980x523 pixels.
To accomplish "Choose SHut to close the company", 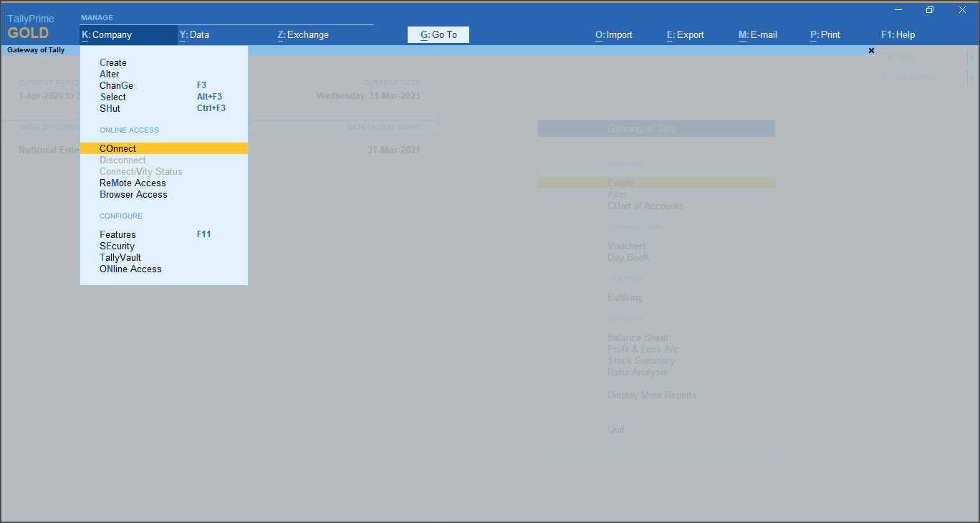I will click(110, 108).
